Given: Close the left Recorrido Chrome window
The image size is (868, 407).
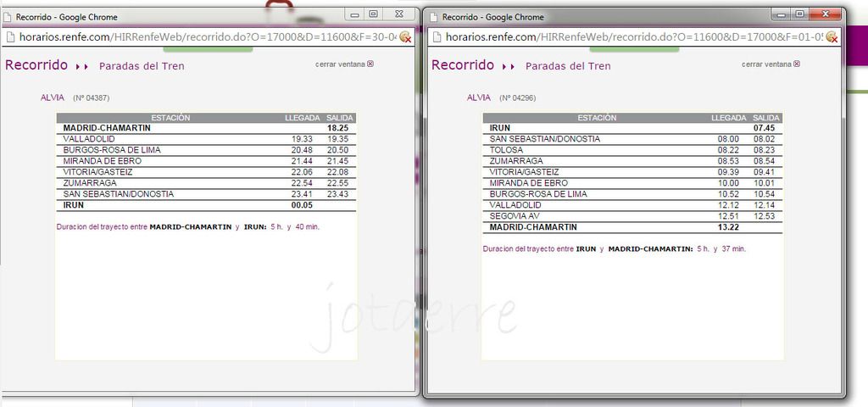Looking at the screenshot, I should click(399, 14).
